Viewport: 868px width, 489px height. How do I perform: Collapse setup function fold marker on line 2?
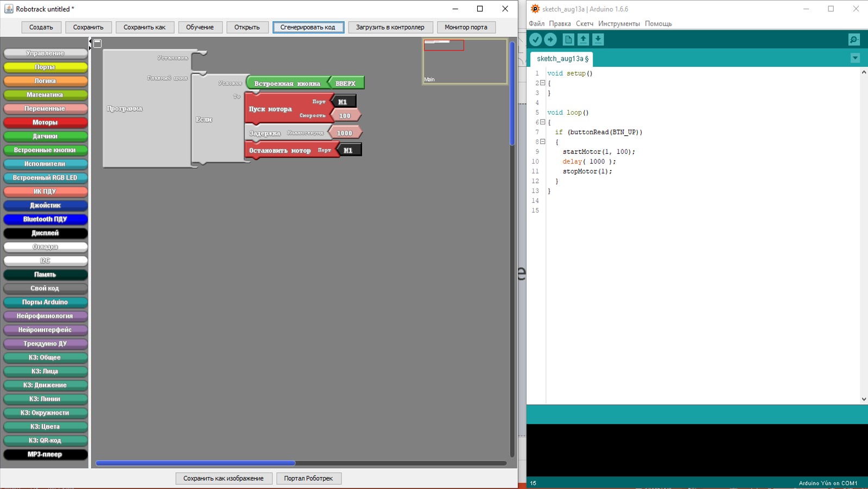(542, 83)
